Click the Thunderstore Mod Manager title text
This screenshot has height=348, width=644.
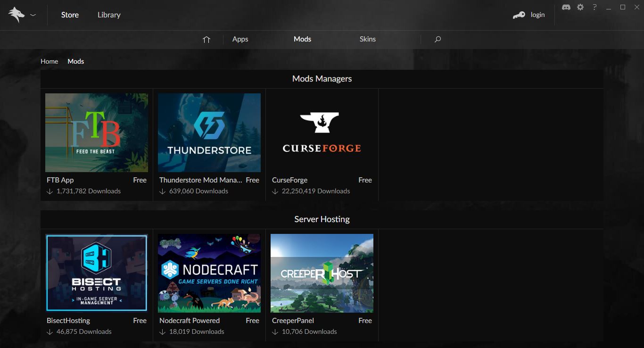click(201, 180)
